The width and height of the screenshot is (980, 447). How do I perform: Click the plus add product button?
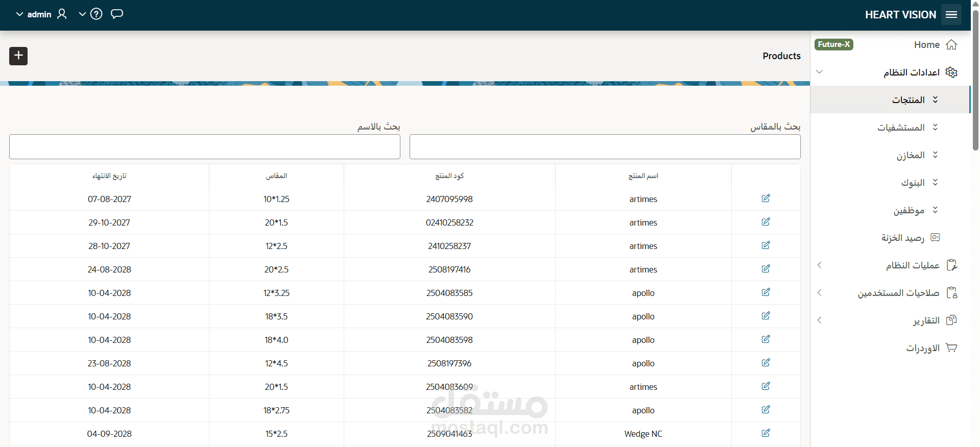pos(18,56)
